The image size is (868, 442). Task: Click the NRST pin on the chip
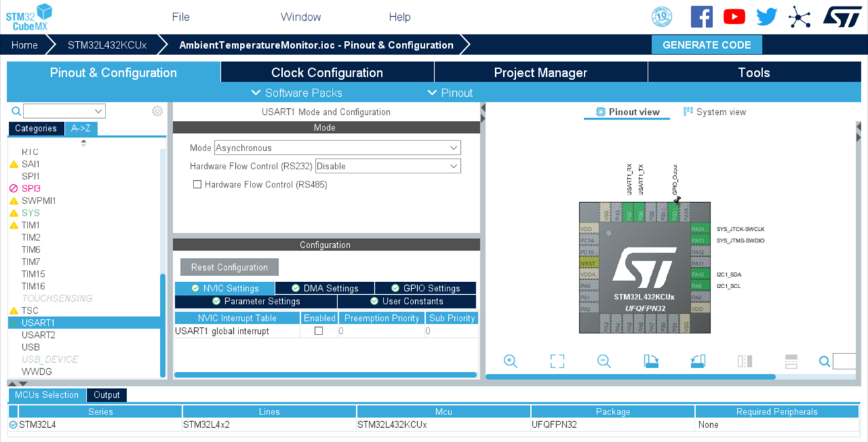pyautogui.click(x=589, y=263)
